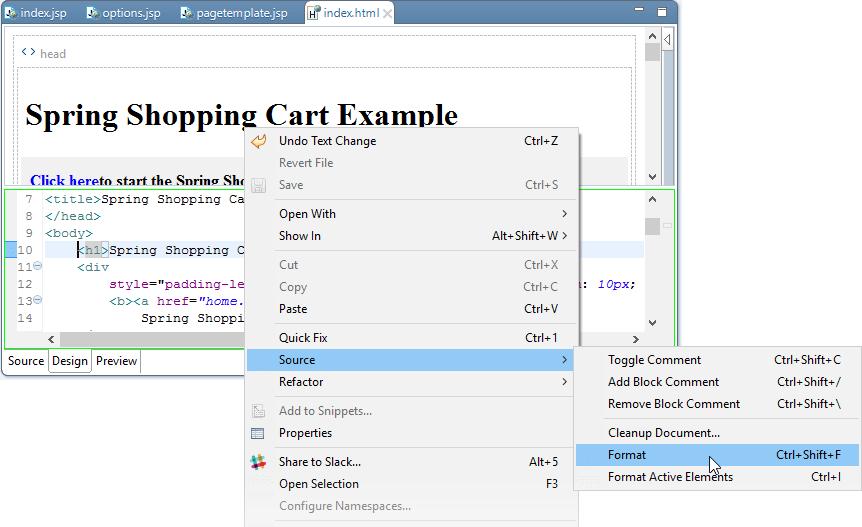Click the horizontal scrollbar in the source pane

click(150, 340)
